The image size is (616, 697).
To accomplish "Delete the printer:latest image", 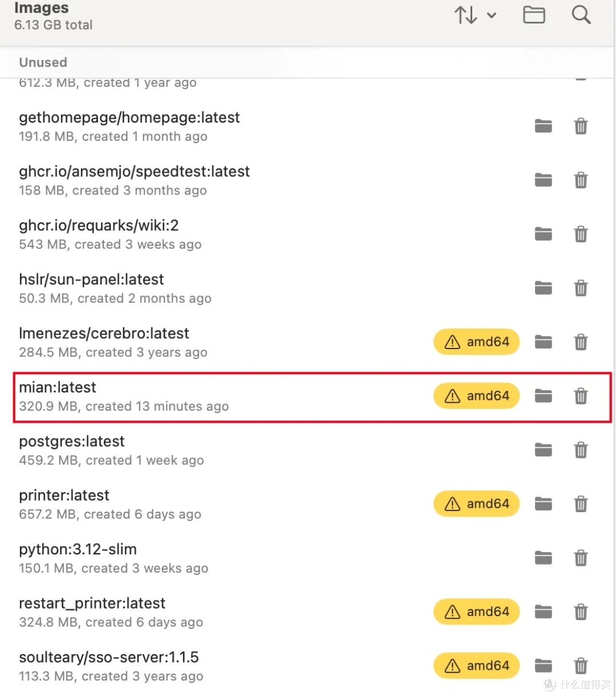I will tap(581, 504).
